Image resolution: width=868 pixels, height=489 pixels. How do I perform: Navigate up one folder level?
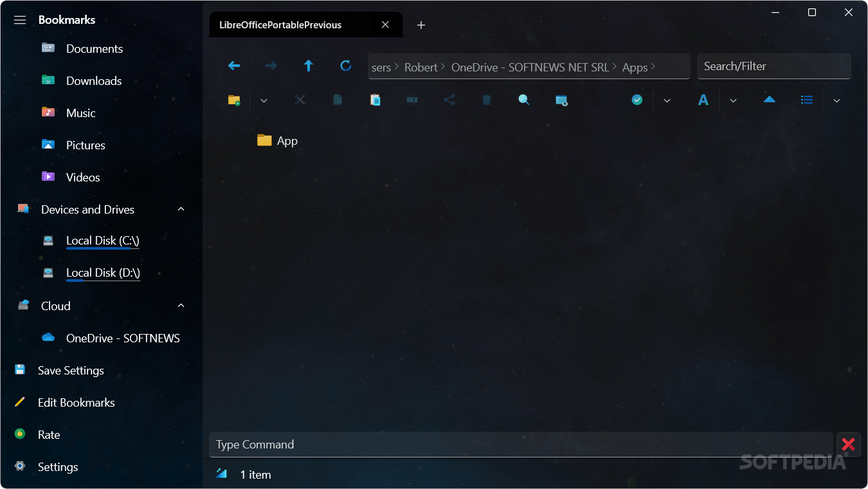[309, 66]
